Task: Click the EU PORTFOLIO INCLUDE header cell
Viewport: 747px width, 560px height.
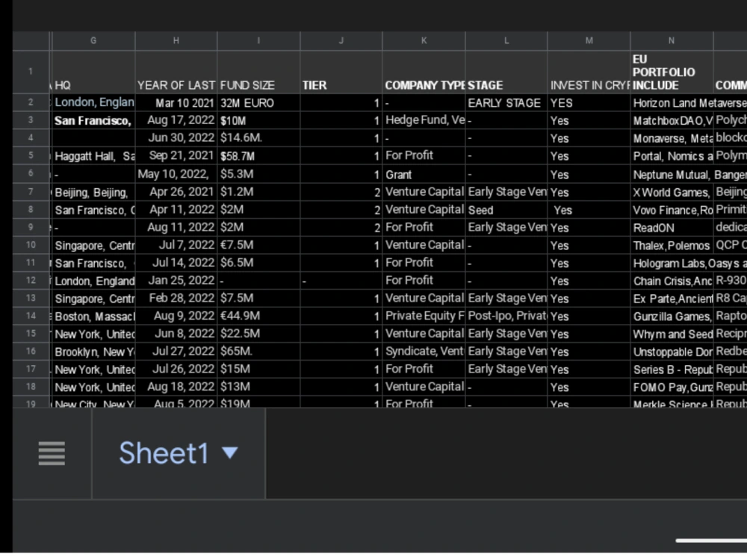Action: click(672, 72)
